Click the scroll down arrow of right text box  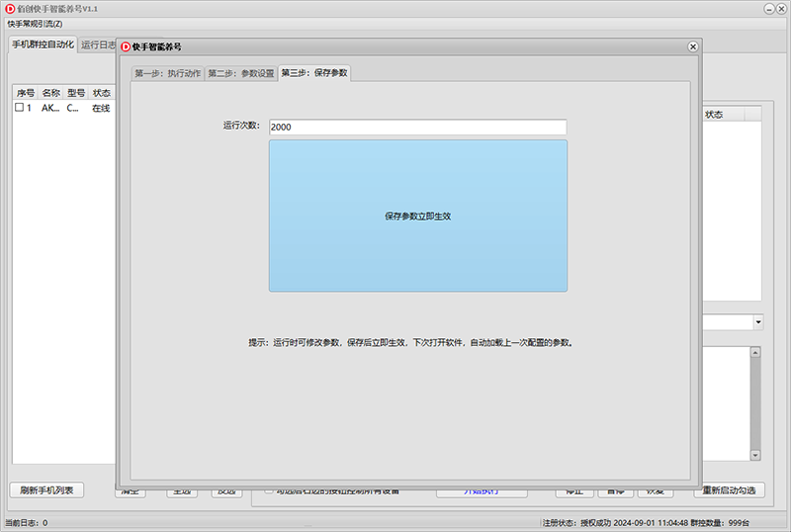tap(755, 455)
